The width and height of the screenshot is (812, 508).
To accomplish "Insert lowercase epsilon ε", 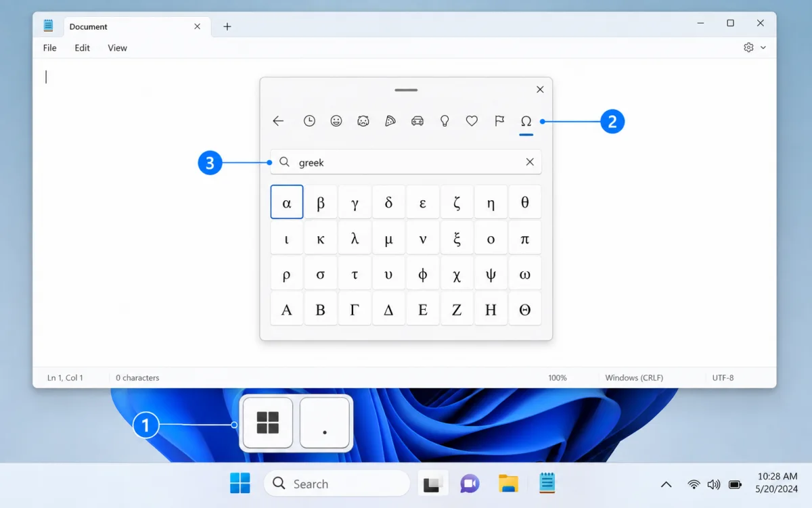I will point(423,202).
